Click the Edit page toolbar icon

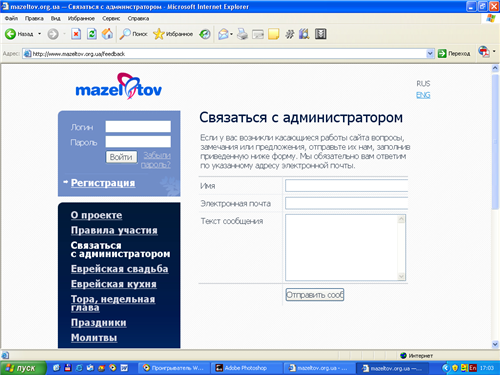coord(258,34)
